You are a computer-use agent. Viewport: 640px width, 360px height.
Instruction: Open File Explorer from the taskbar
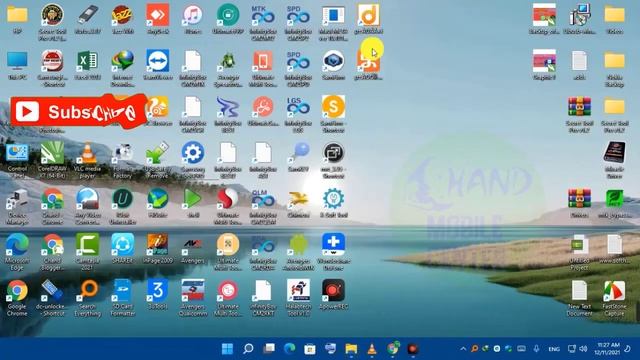pyautogui.click(x=351, y=349)
